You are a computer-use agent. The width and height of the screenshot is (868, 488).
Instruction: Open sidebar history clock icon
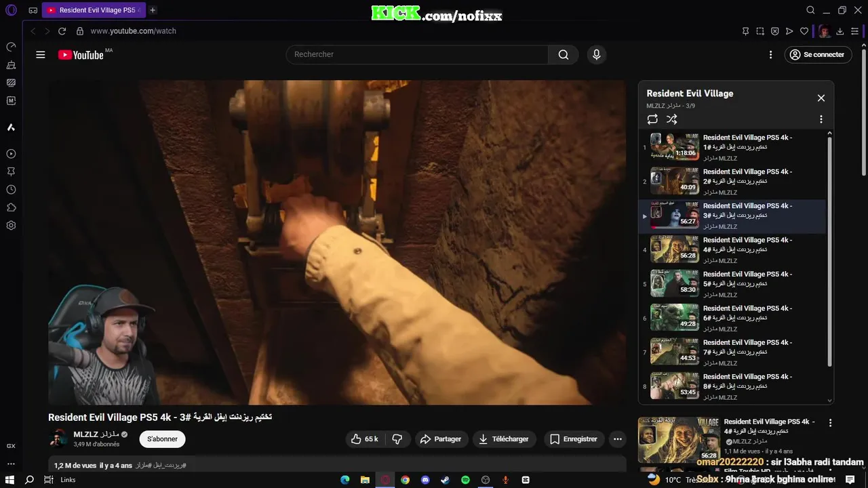click(x=11, y=190)
